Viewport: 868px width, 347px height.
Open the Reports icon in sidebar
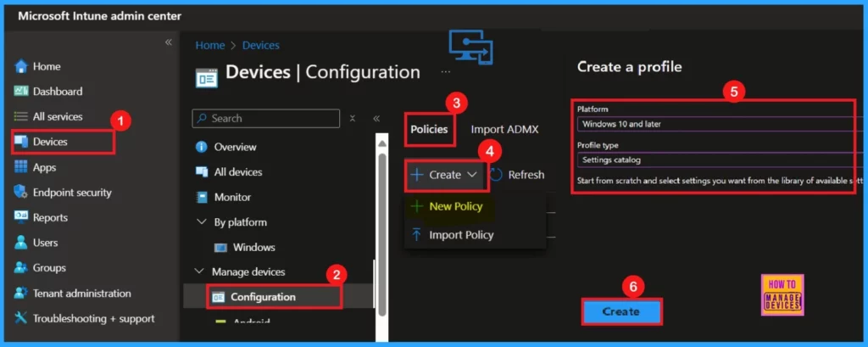[x=21, y=217]
